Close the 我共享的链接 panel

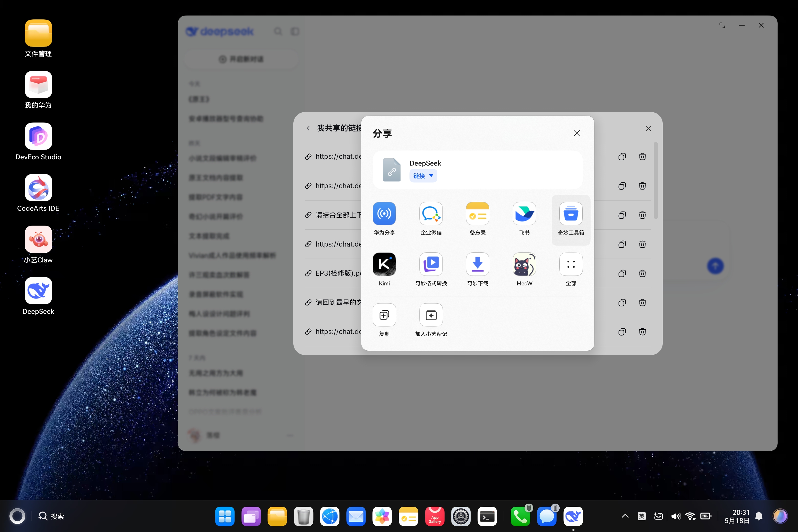[x=648, y=128]
